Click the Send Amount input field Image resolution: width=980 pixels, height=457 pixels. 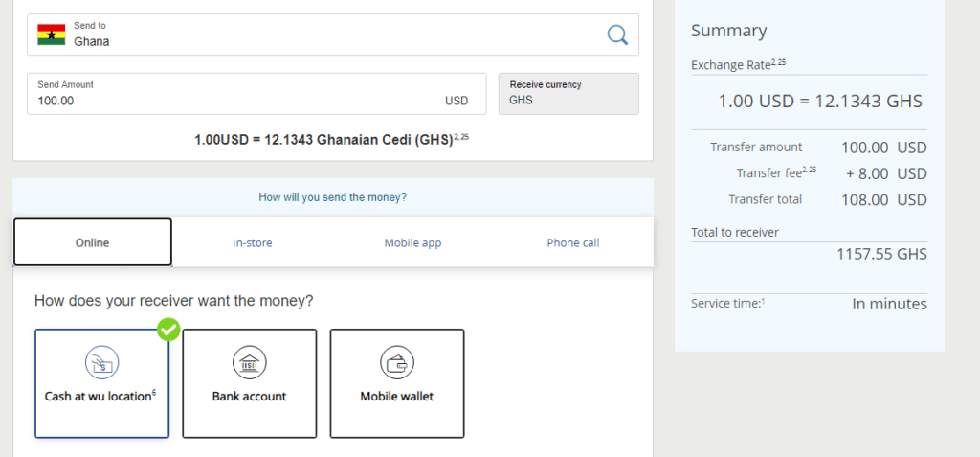256,94
